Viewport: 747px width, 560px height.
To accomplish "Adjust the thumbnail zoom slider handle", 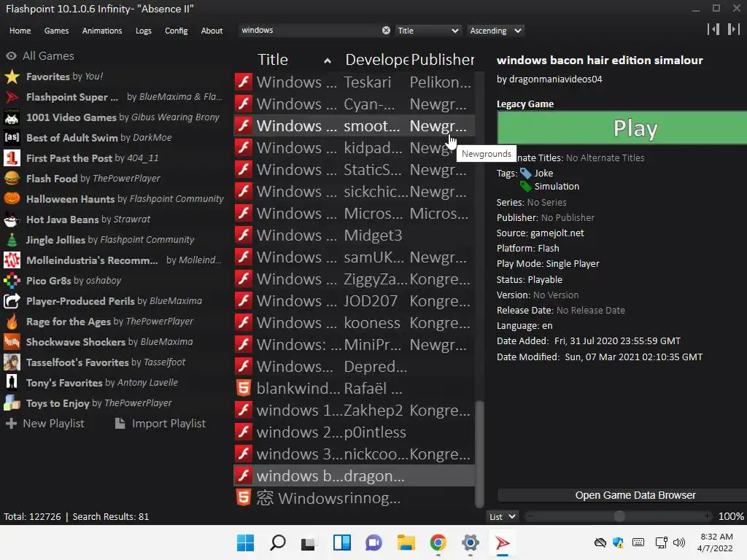I will click(x=619, y=517).
